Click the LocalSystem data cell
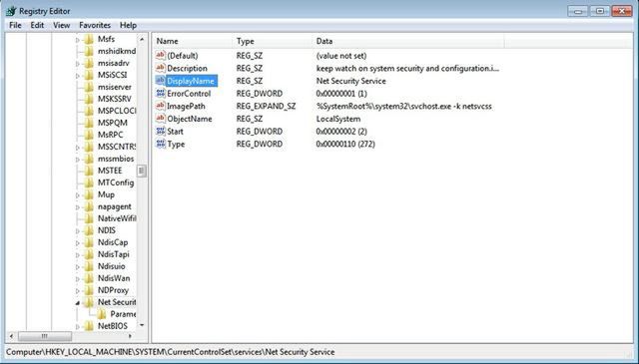The image size is (639, 364). click(338, 119)
